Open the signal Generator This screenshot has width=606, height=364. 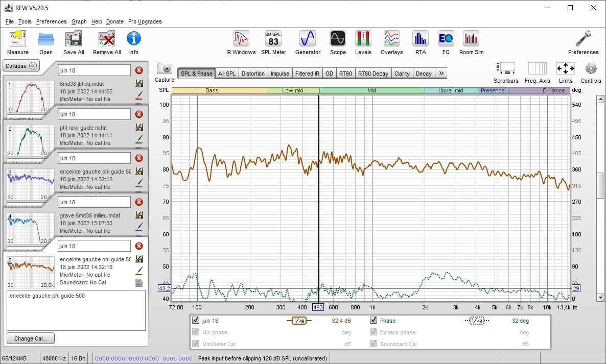coord(308,39)
